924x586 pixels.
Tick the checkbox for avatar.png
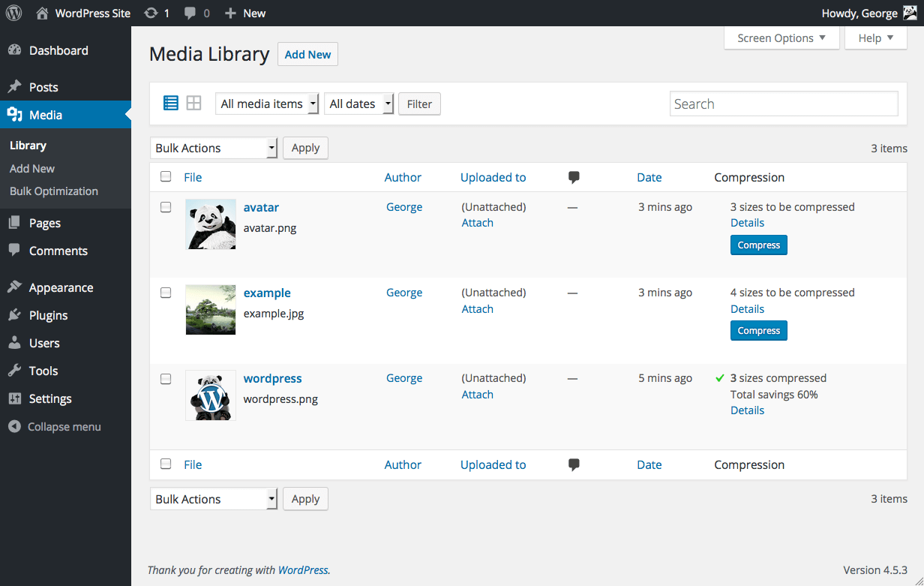click(x=166, y=207)
